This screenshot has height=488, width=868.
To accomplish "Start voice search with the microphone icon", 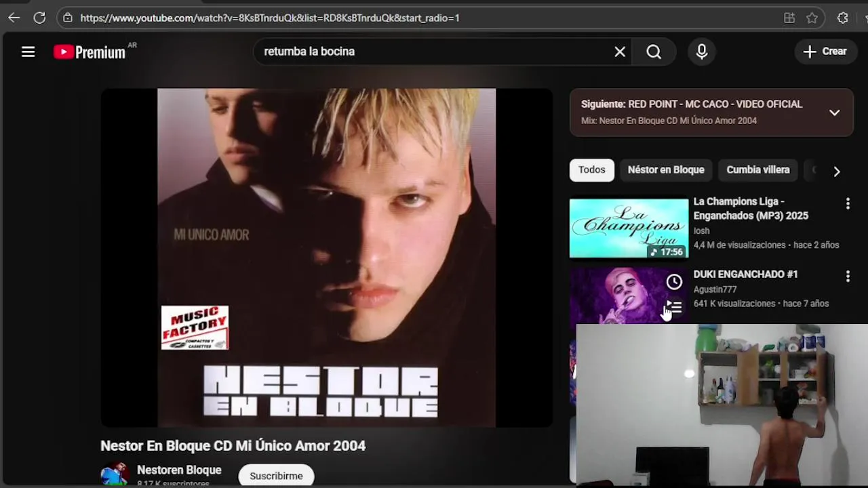I will (702, 52).
